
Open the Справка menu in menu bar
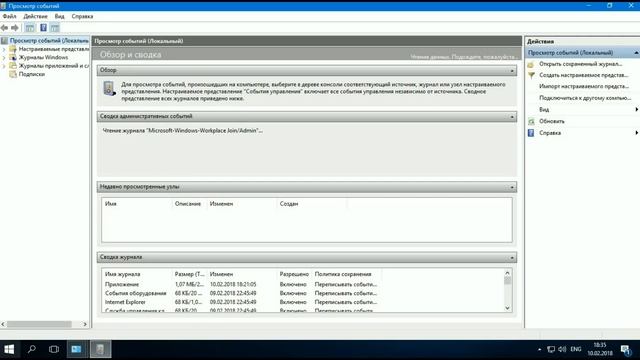click(x=82, y=16)
